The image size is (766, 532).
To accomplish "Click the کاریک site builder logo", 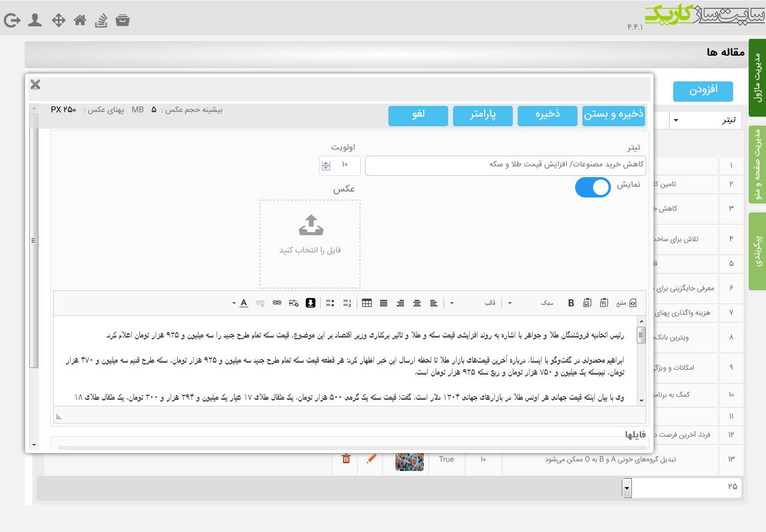I will 704,15.
